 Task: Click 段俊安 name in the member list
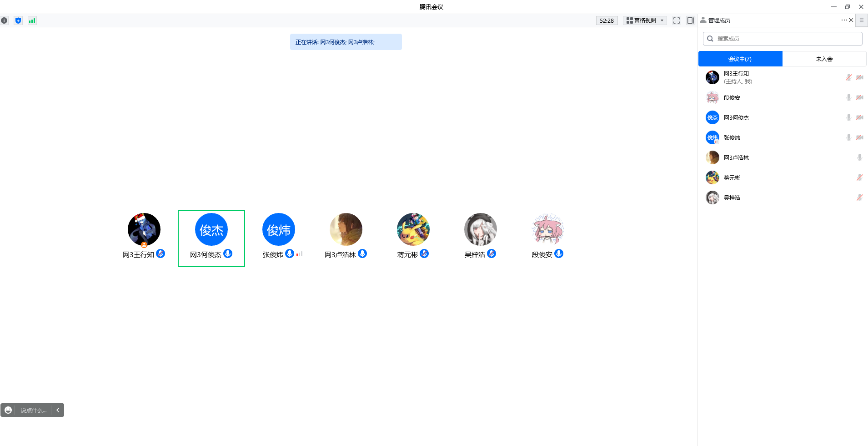click(x=732, y=97)
